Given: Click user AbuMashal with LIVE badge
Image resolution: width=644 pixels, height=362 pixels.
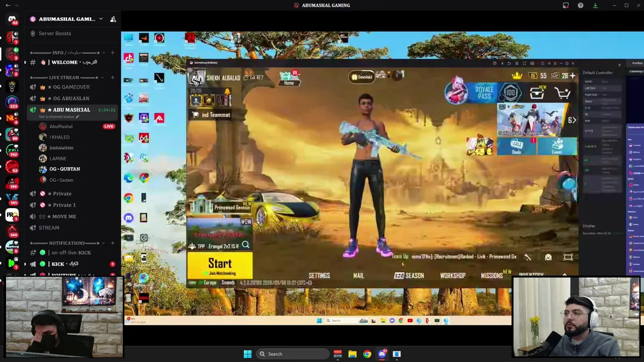Looking at the screenshot, I should click(x=76, y=126).
